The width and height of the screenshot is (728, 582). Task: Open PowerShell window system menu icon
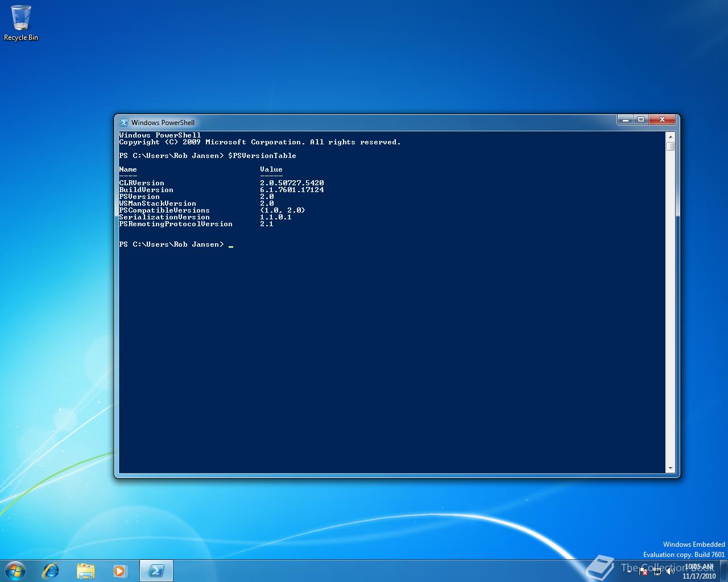point(123,122)
